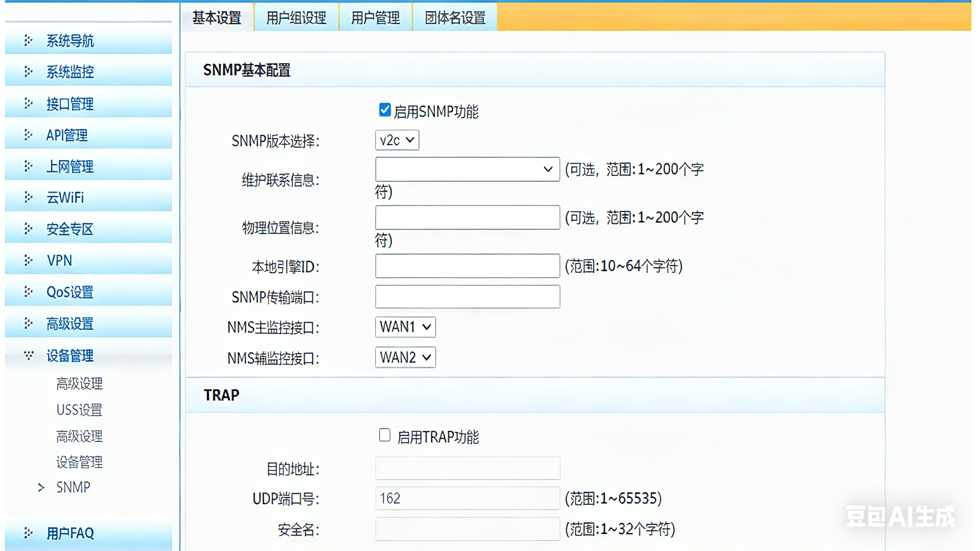Expand the 维护联系信息 combo box
Image resolution: width=980 pixels, height=551 pixels.
tap(547, 169)
